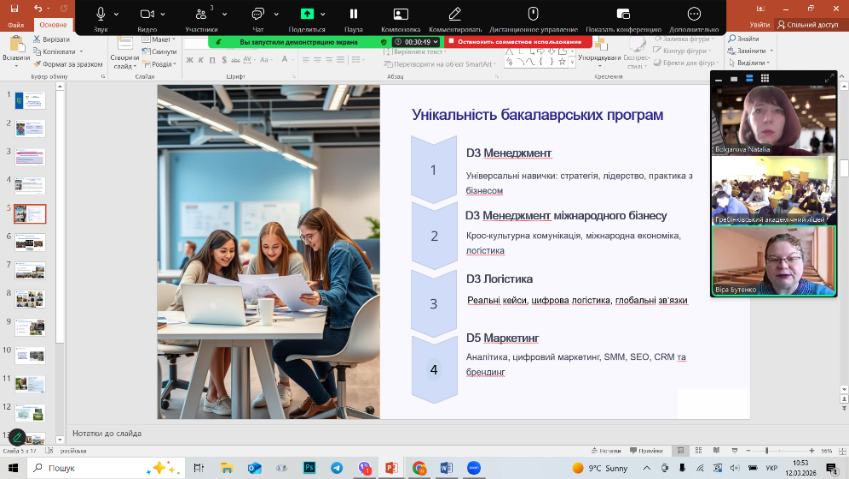Open the Zoom chat panel
The height and width of the screenshot is (479, 849).
[258, 15]
